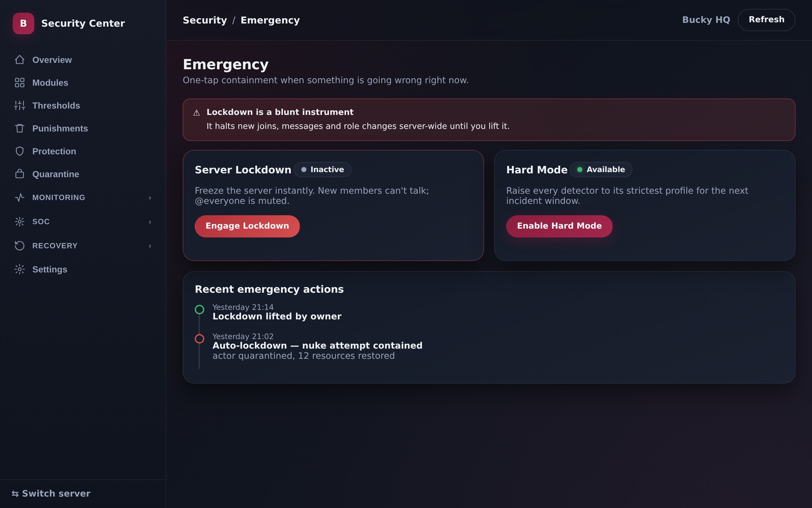
Task: Click the Available status badge
Action: coord(601,170)
